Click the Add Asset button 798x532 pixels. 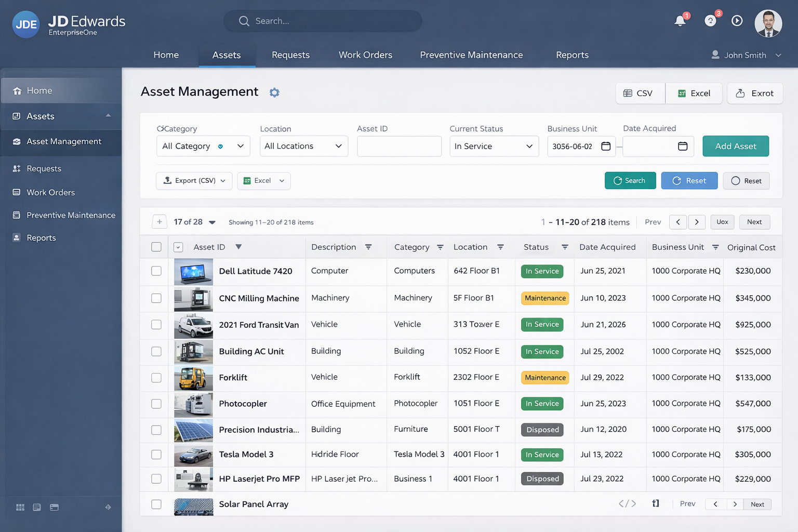pyautogui.click(x=735, y=147)
